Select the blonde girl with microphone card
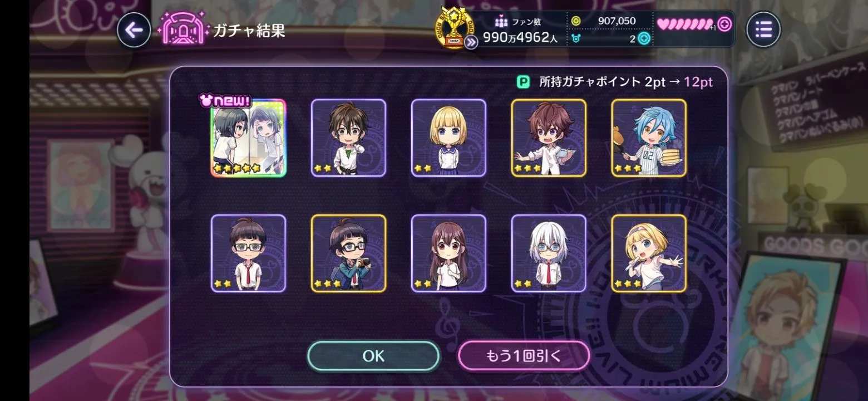Screen dimensions: 868x401 [x=649, y=253]
